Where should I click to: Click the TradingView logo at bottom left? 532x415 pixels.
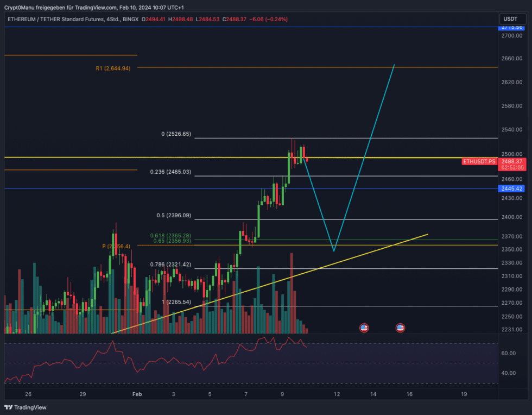point(24,407)
